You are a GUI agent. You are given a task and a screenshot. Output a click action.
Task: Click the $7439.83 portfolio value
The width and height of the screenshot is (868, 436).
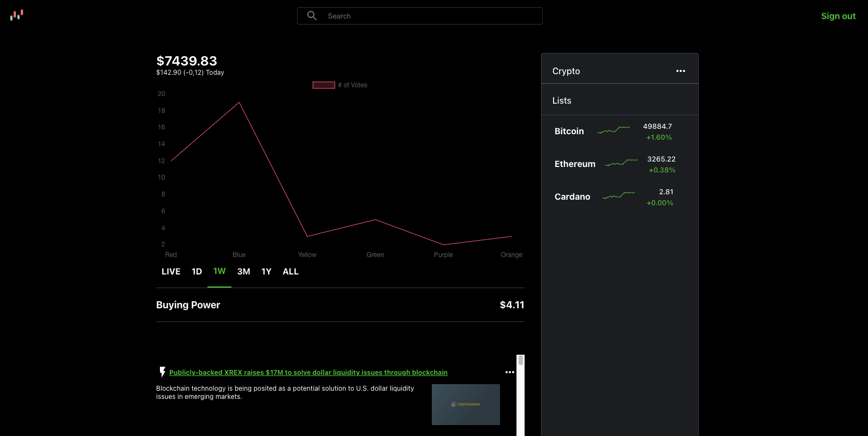(x=187, y=61)
